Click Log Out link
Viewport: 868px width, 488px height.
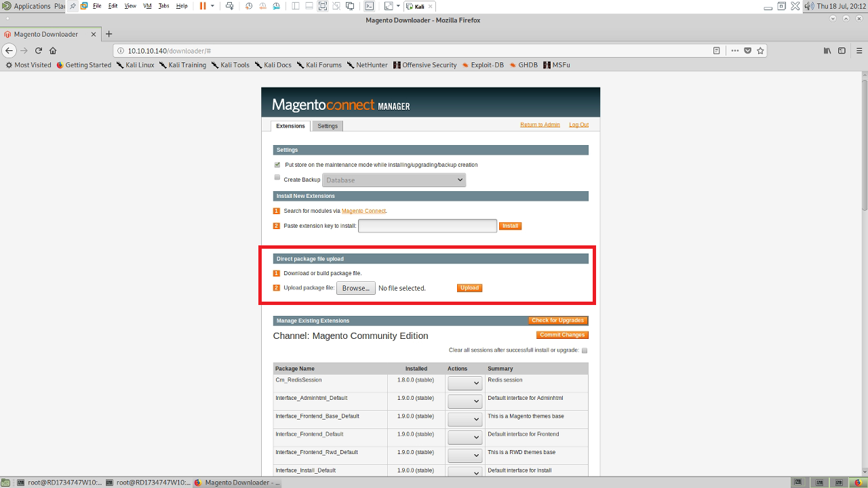click(578, 125)
